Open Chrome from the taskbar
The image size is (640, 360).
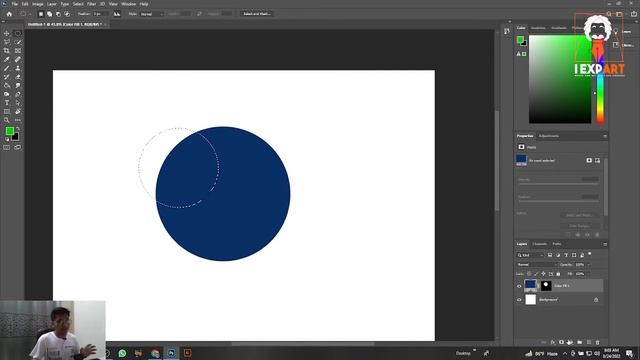point(155,353)
